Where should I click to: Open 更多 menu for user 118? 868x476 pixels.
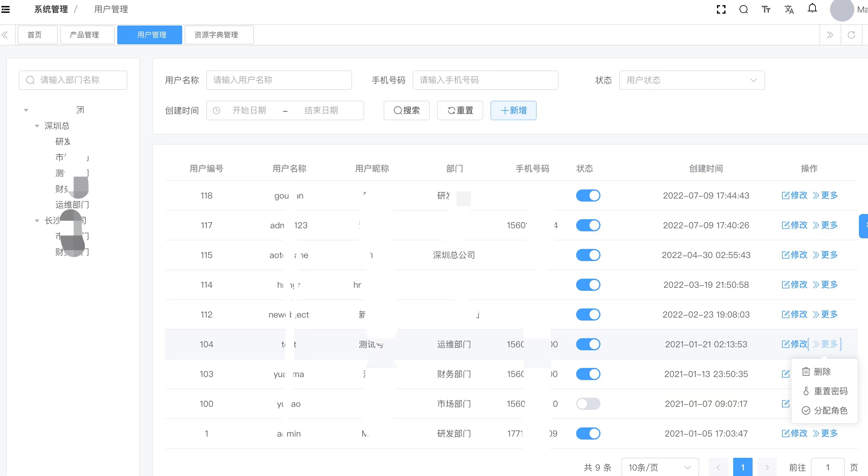click(825, 195)
